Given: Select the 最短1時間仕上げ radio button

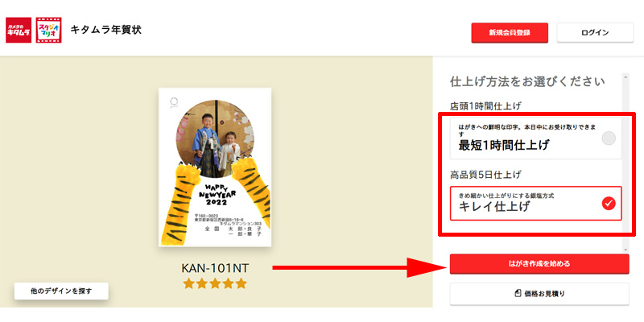Looking at the screenshot, I should point(609,138).
